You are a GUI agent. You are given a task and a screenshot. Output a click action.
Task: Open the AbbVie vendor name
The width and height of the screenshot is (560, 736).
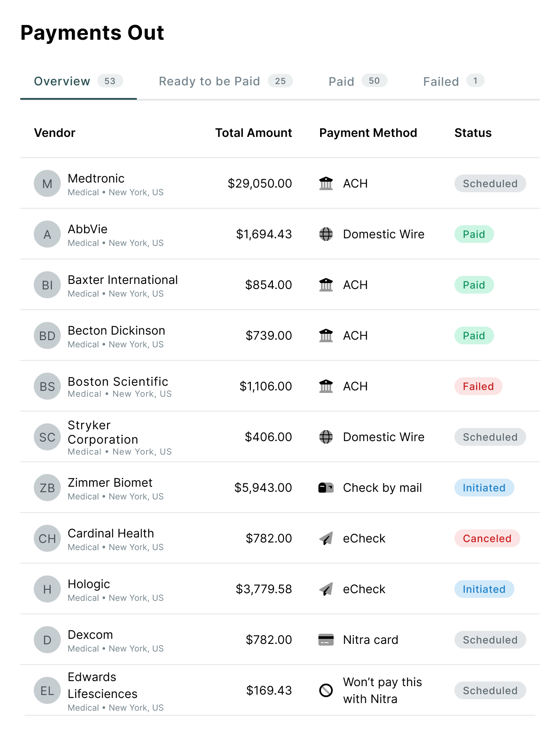[x=88, y=229]
